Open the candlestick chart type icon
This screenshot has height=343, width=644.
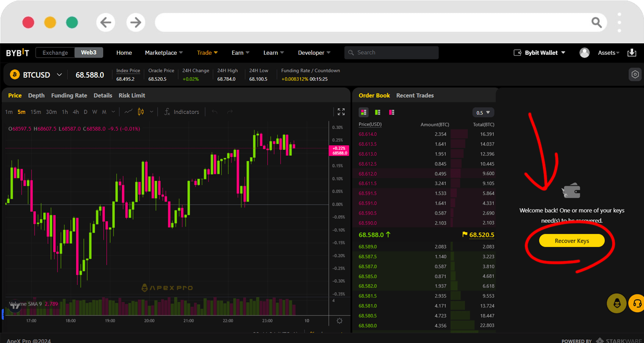(x=141, y=112)
